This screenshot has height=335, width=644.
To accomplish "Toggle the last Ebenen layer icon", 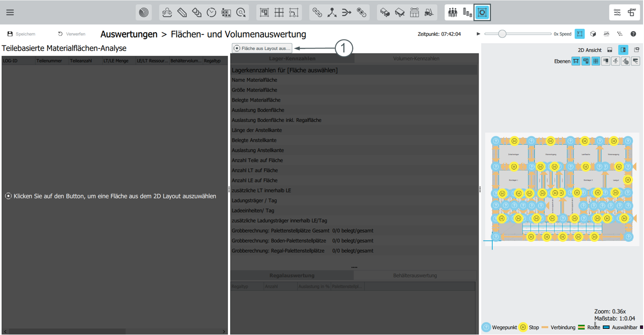I will [x=635, y=61].
